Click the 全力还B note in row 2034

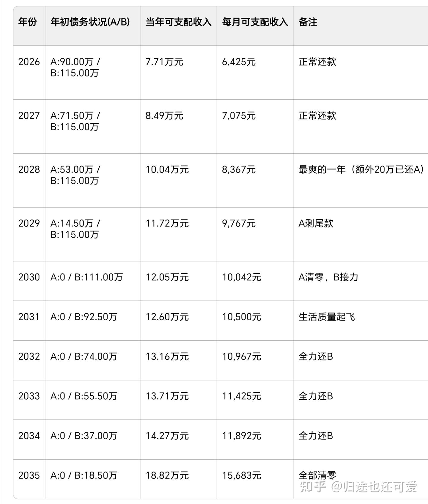(x=316, y=436)
